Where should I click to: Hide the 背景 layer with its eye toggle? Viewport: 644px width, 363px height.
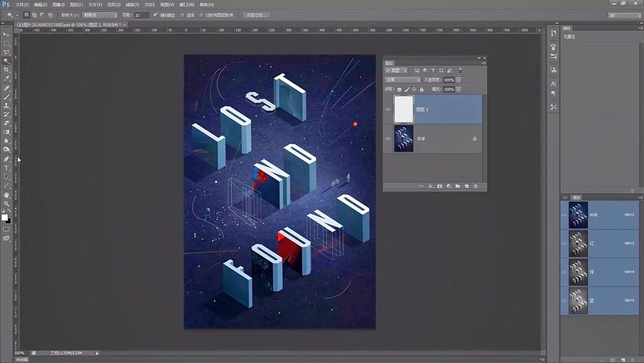[x=388, y=139]
